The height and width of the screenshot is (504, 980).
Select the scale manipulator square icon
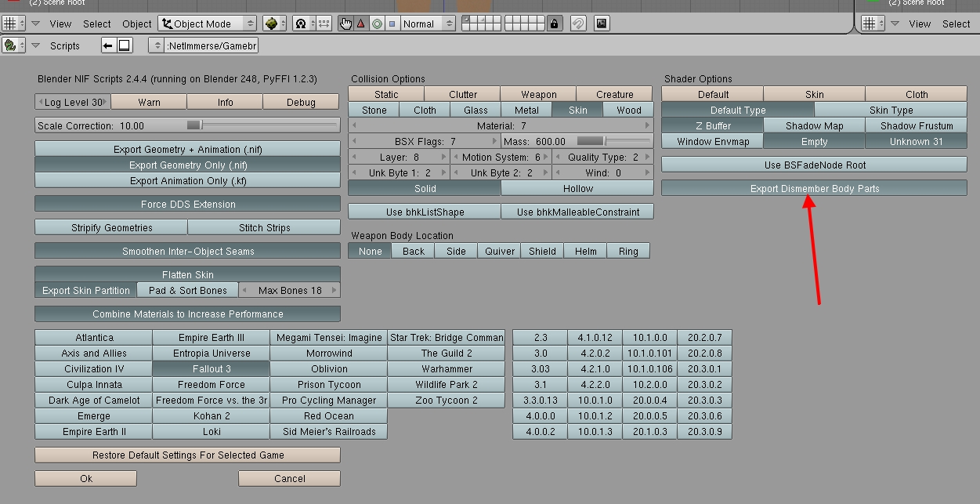(391, 24)
